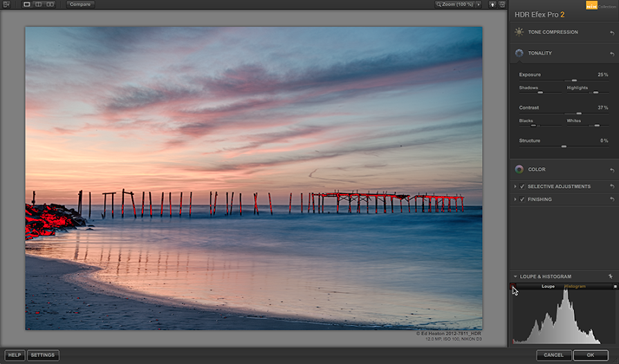The height and width of the screenshot is (364, 619).
Task: Expand Finishing with its triangle
Action: coord(515,199)
